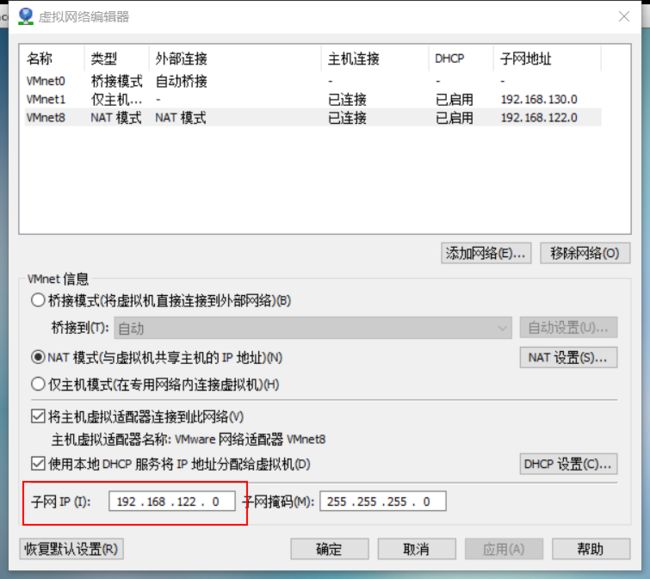
Task: Click the 类型 column header
Action: 116,58
